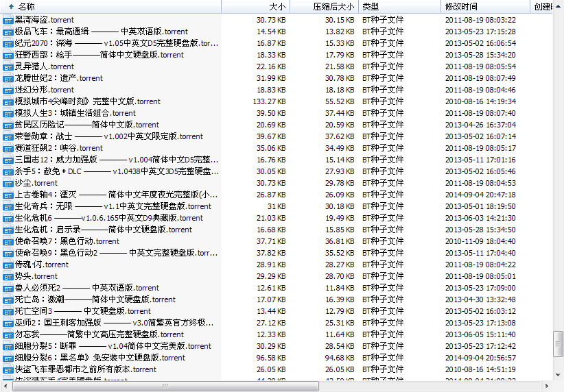
Task: Select file 侠盗飞车罪恶都市之前所有版本.torrent
Action: point(85,369)
